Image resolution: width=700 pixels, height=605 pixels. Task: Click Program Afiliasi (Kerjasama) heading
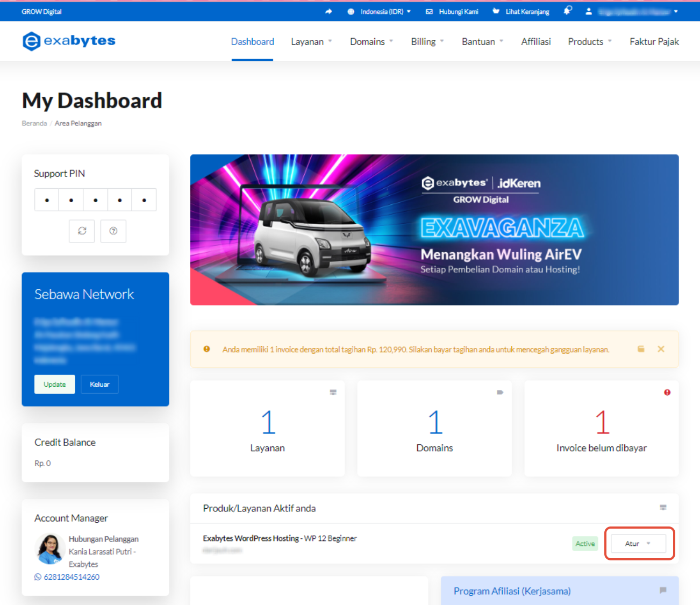[512, 591]
